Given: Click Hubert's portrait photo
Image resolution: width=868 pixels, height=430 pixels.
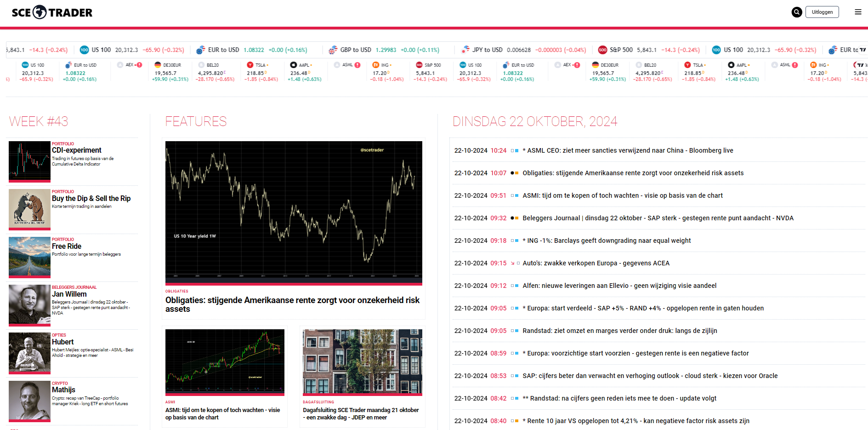Looking at the screenshot, I should 29,352.
